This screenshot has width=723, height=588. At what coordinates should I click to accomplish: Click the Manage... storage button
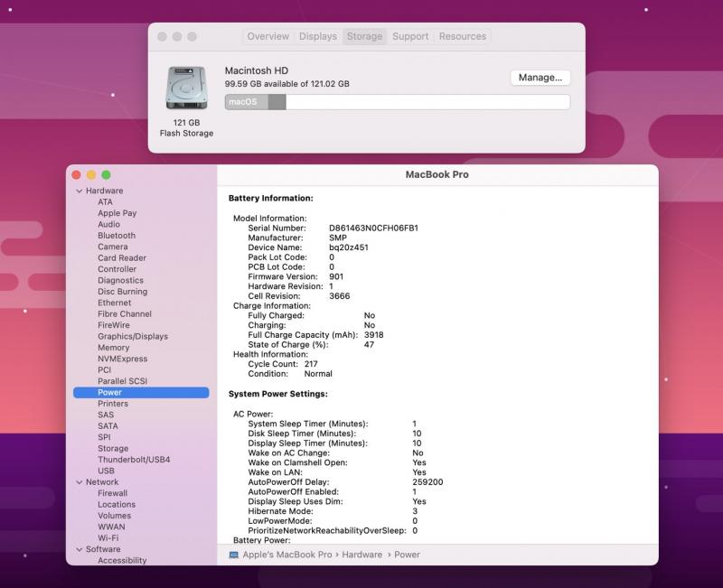(540, 78)
